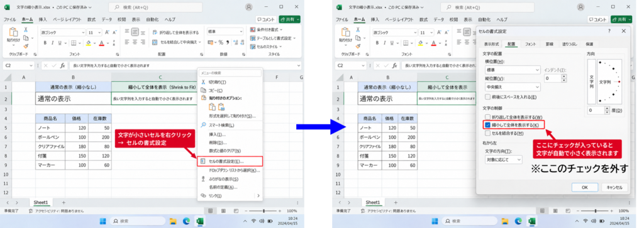Open font name dropdown in left window
644x228 pixels.
83,33
